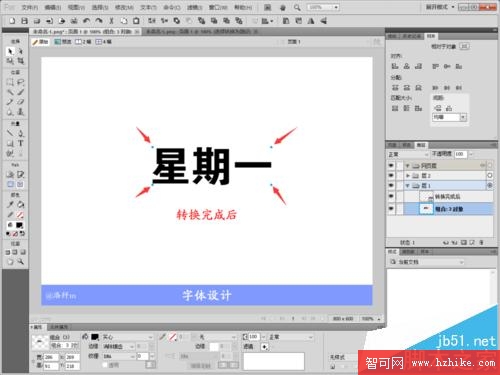Pick the Eyedropper tool
Viewport: 500px width, 375px height.
[10, 204]
